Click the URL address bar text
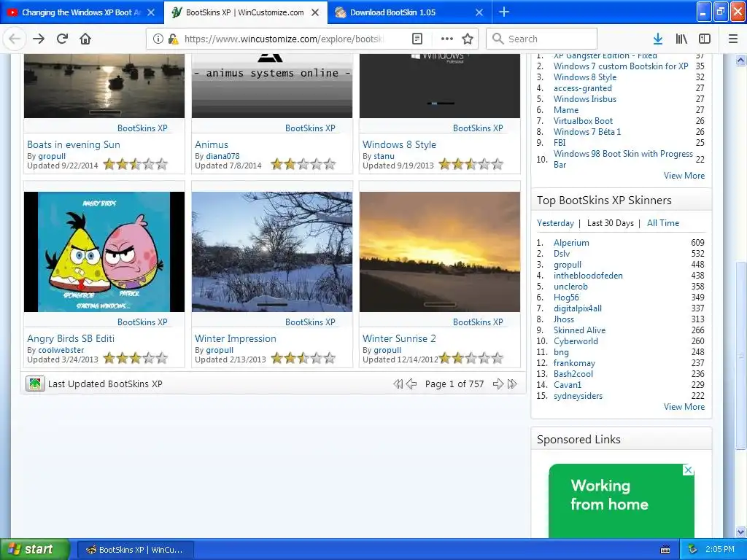Image resolution: width=747 pixels, height=560 pixels. tap(284, 39)
